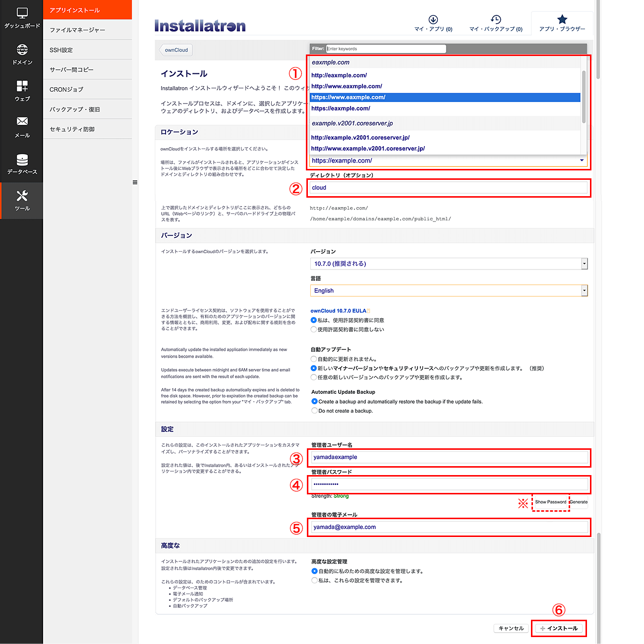Select Create a backup and restore radio

click(314, 402)
